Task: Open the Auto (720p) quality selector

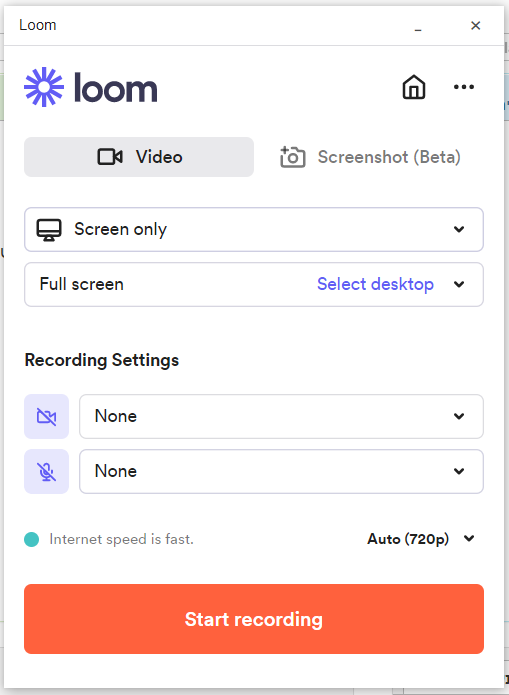Action: [421, 539]
